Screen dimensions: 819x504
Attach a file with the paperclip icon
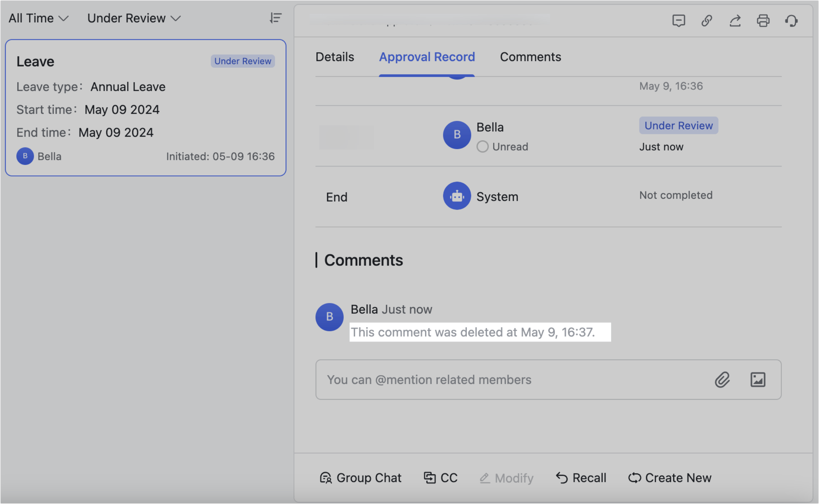[722, 380]
